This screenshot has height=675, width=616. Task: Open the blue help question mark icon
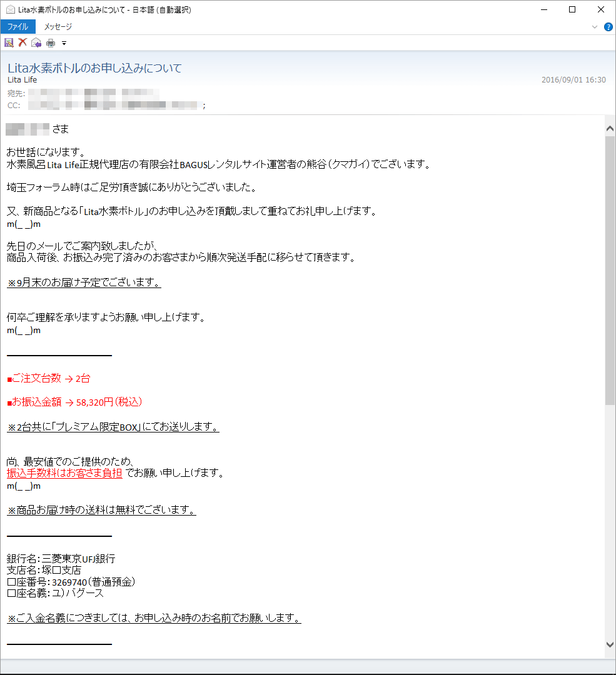tap(608, 27)
